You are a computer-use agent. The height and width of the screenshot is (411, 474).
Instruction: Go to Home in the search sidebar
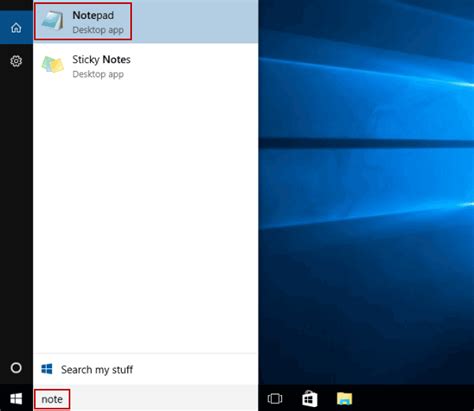pyautogui.click(x=16, y=28)
